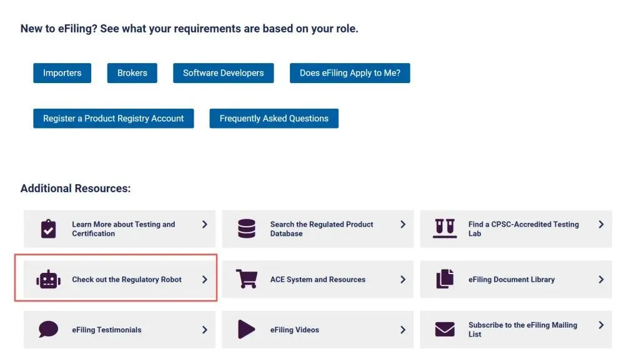Open the Brokers requirements button
Viewport: 634px width, 364px height.
pos(132,73)
